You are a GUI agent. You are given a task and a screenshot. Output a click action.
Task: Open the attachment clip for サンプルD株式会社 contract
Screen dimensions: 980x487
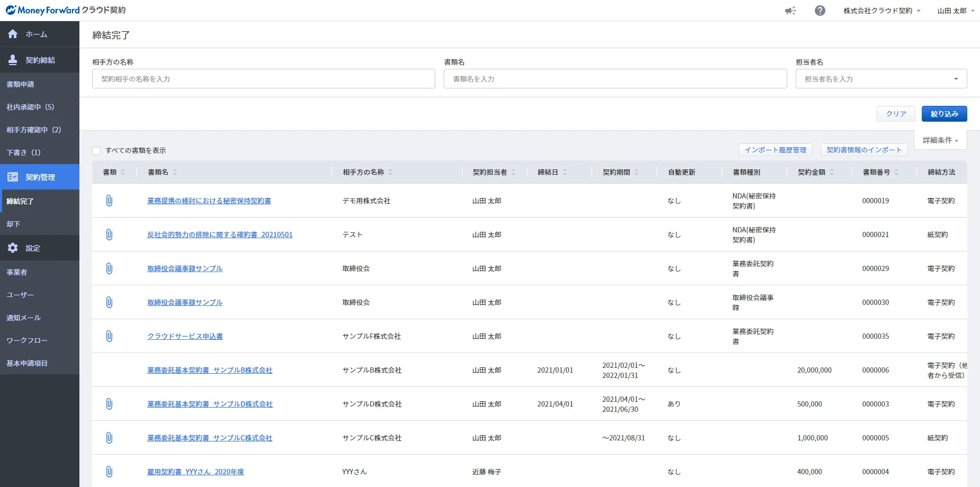pyautogui.click(x=109, y=404)
